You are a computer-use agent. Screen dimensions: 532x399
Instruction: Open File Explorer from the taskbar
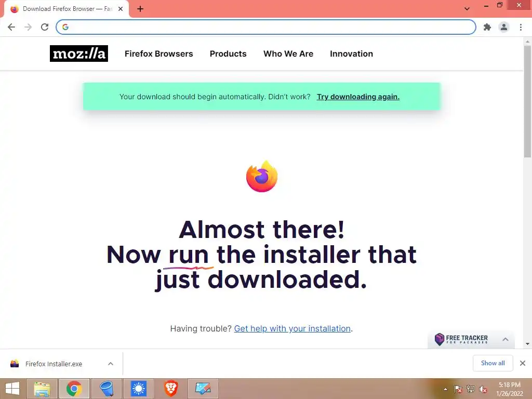42,389
